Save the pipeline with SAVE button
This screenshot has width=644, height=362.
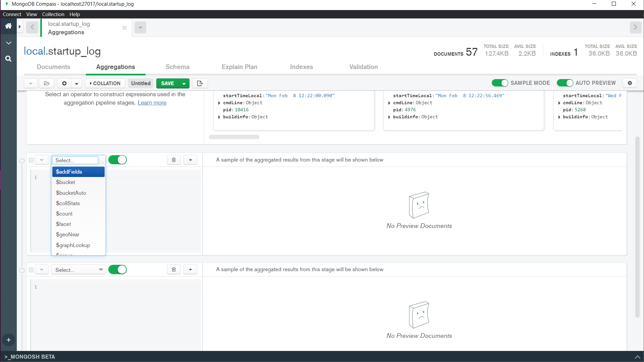click(x=167, y=83)
